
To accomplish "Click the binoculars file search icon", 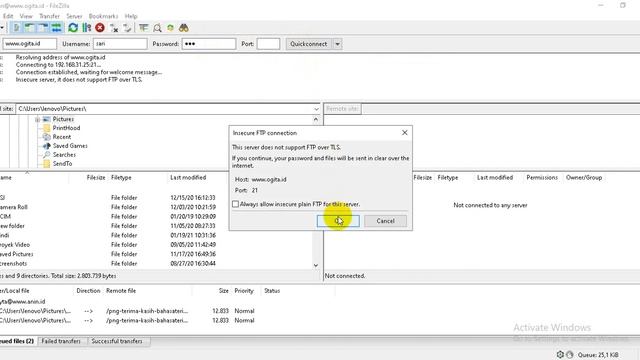I will click(184, 28).
